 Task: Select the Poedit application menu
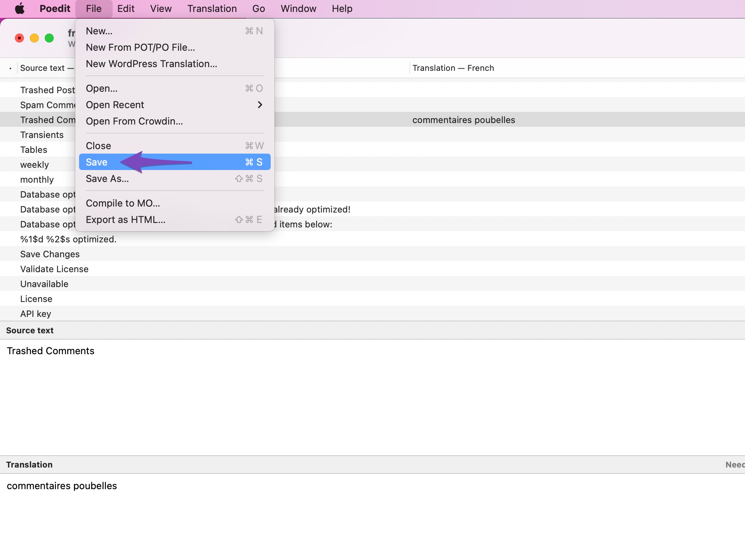click(54, 8)
